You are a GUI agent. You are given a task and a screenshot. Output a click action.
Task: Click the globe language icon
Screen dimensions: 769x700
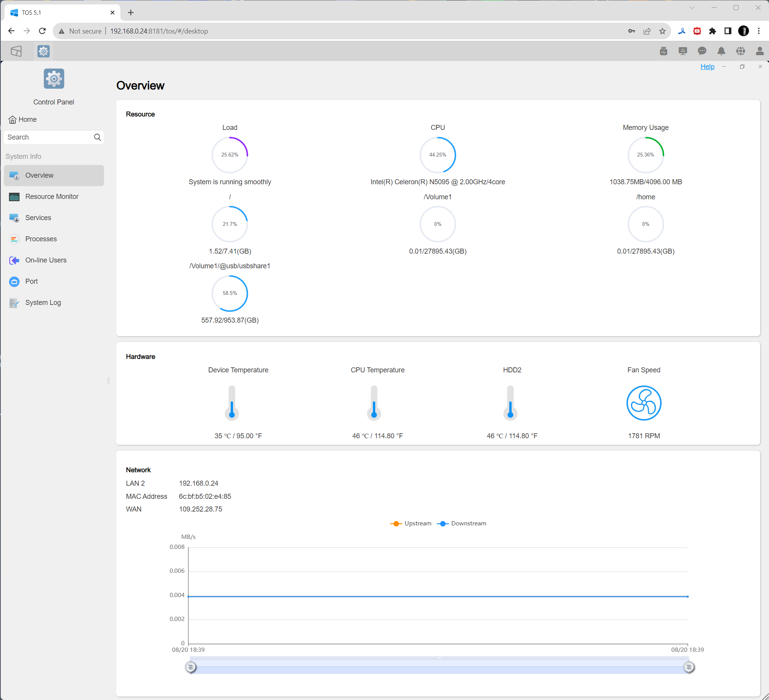(x=740, y=51)
